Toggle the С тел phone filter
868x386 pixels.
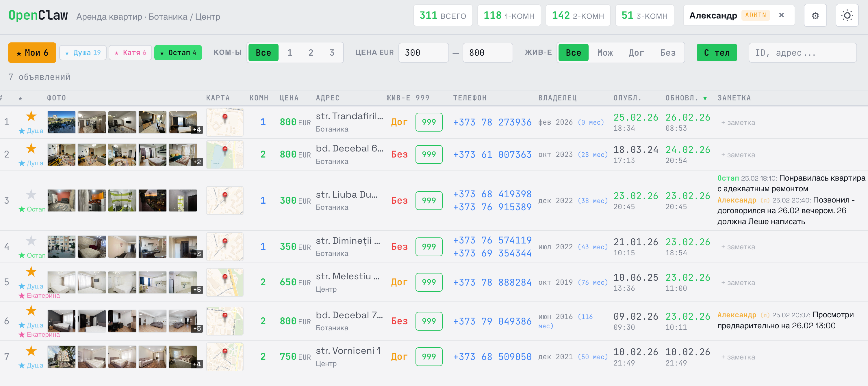tap(716, 53)
